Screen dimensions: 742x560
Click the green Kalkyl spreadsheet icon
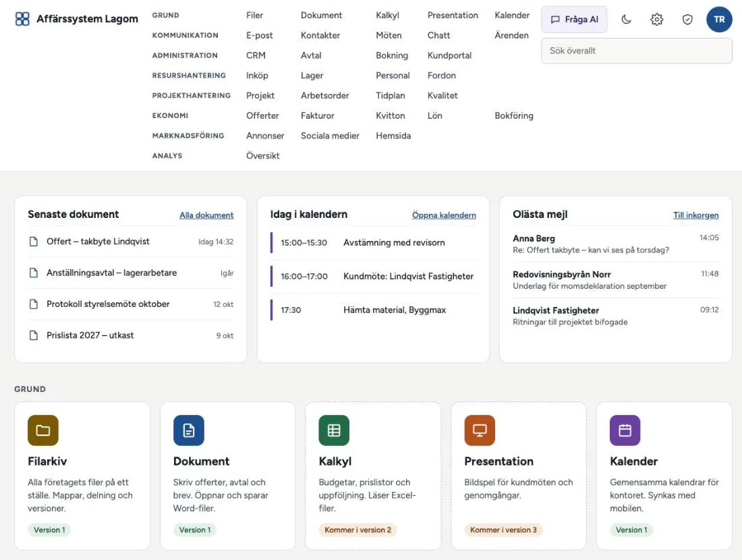pyautogui.click(x=334, y=430)
